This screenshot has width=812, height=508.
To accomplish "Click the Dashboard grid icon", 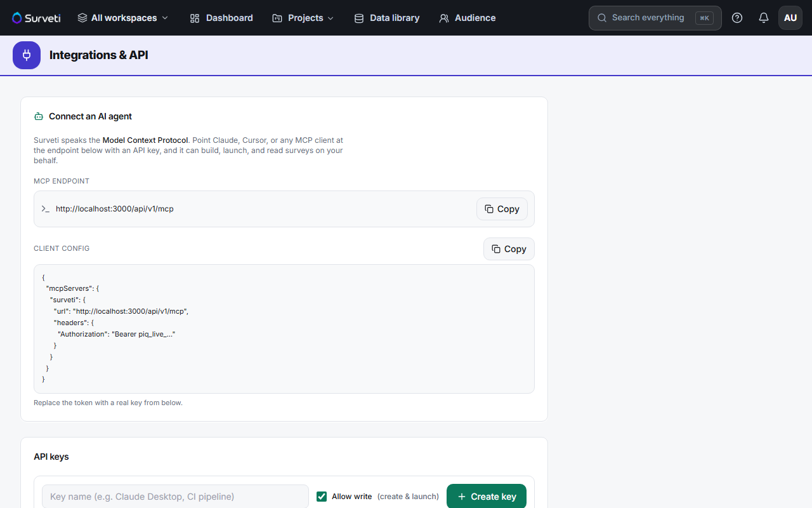I will click(x=195, y=18).
